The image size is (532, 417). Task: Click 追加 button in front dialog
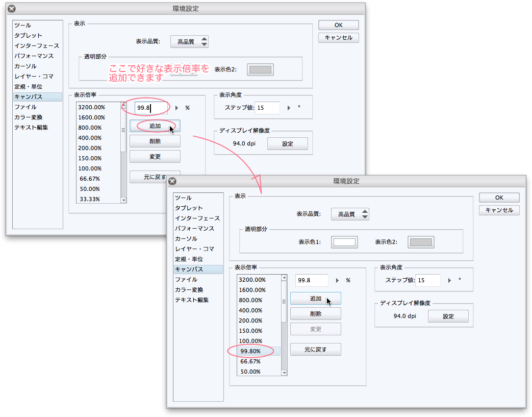pos(316,299)
